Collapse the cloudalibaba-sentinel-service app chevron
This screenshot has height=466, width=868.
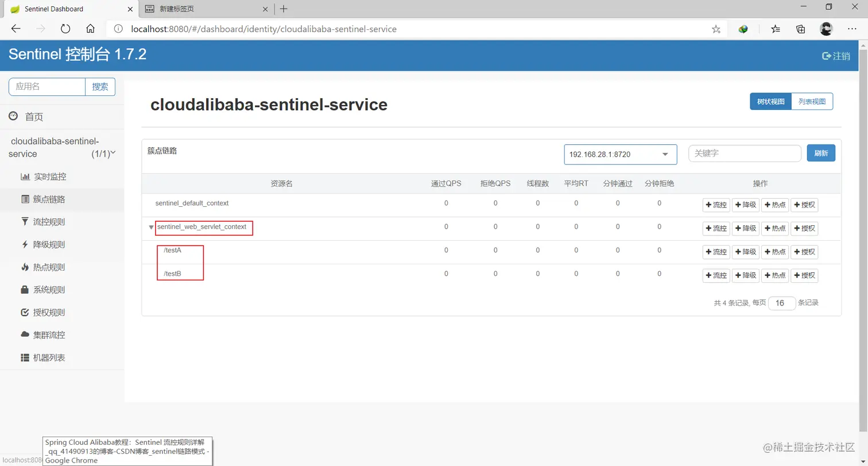tap(113, 153)
